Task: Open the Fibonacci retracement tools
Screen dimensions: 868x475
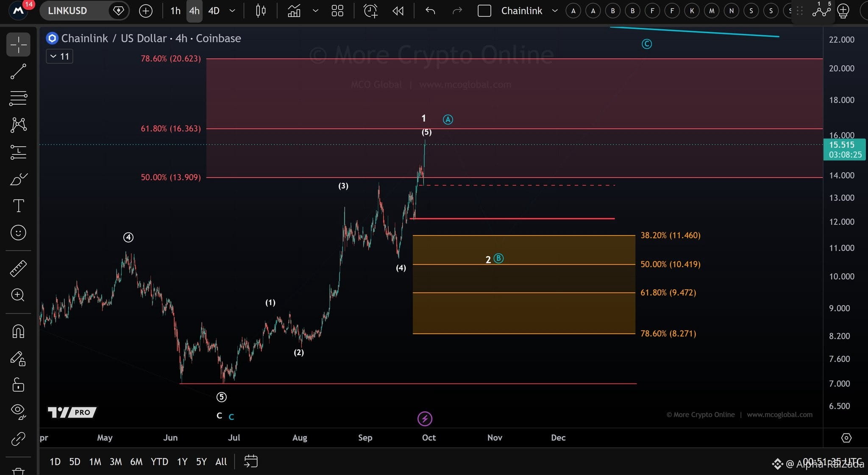Action: coord(18,98)
